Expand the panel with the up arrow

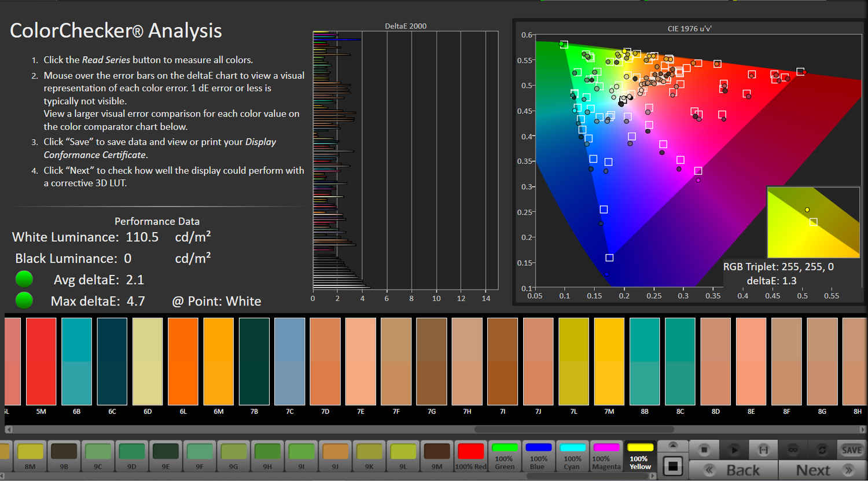pos(672,446)
